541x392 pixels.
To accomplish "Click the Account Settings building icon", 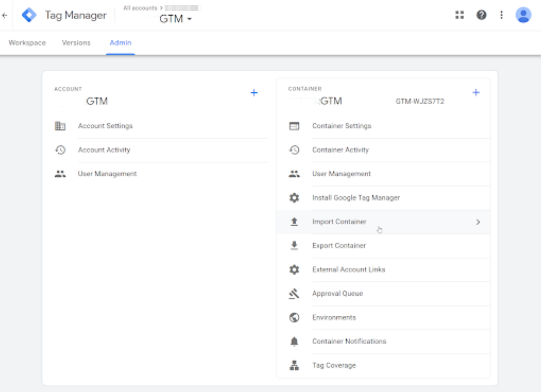I will click(60, 126).
